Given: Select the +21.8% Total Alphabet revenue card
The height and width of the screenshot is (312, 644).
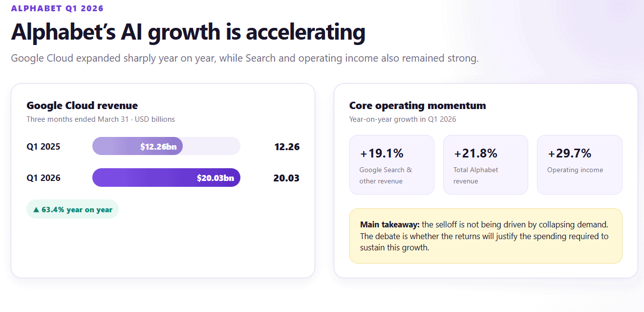Looking at the screenshot, I should tap(486, 165).
